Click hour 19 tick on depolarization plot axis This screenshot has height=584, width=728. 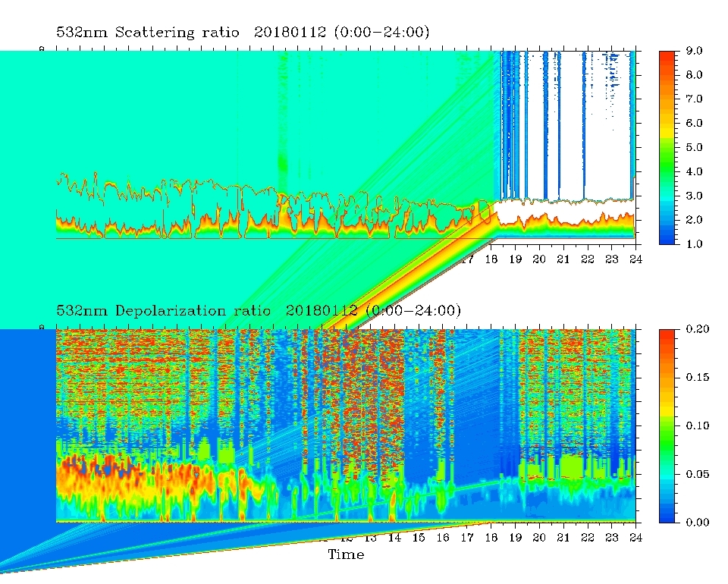coord(516,538)
